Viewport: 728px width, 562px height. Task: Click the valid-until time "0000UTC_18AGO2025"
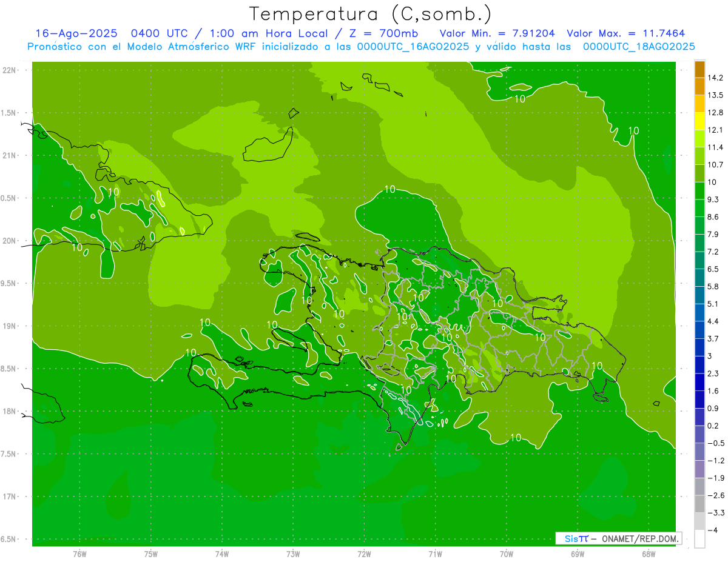coord(639,47)
